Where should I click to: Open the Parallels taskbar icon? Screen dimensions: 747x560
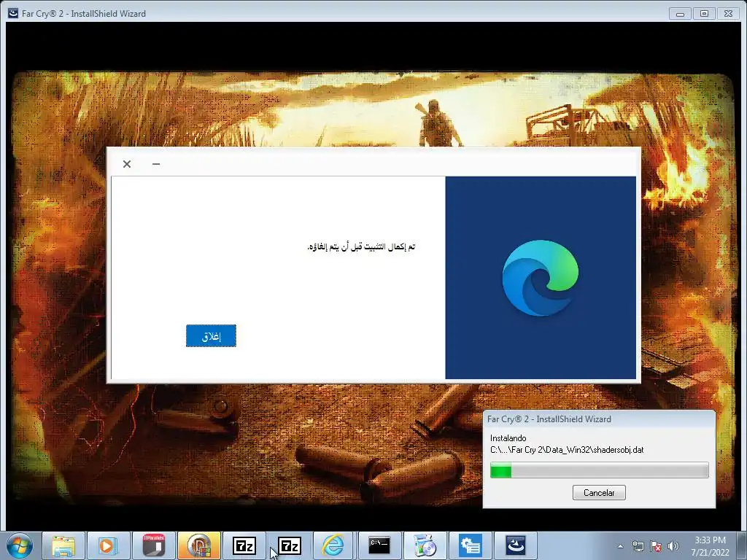153,545
